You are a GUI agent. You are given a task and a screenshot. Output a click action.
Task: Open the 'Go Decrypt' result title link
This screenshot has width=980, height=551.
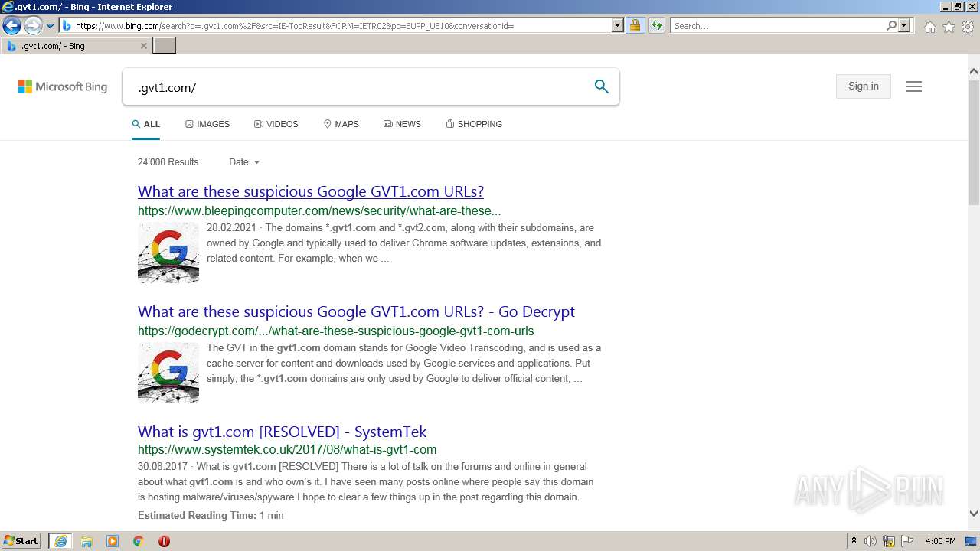coord(356,311)
